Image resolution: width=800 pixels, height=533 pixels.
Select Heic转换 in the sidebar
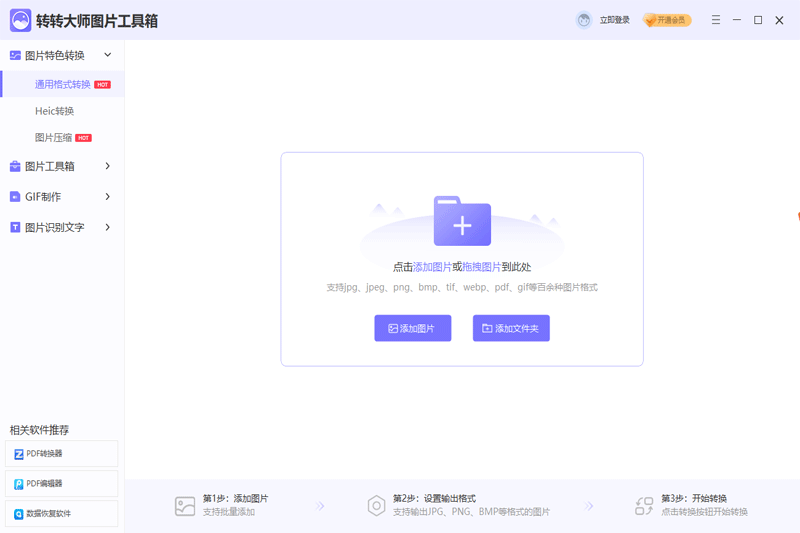[x=54, y=111]
